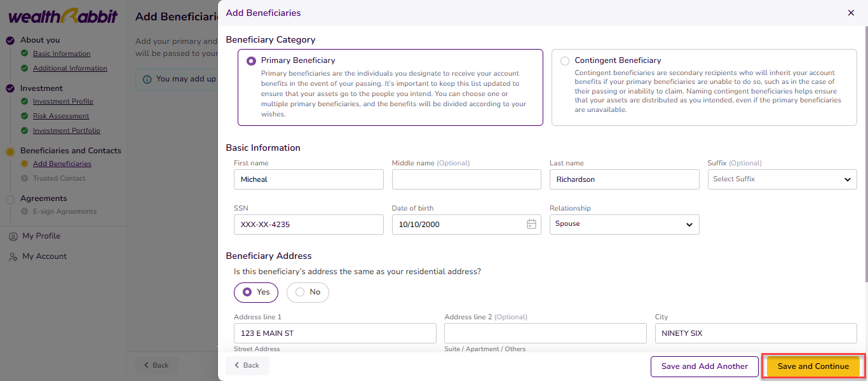Screen dimensions: 868x381
Task: Open the date of birth calendar picker
Action: pos(531,224)
